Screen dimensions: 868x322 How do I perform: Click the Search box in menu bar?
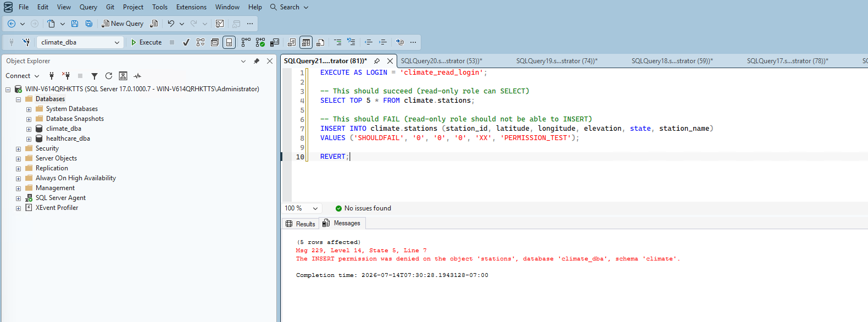coord(290,7)
